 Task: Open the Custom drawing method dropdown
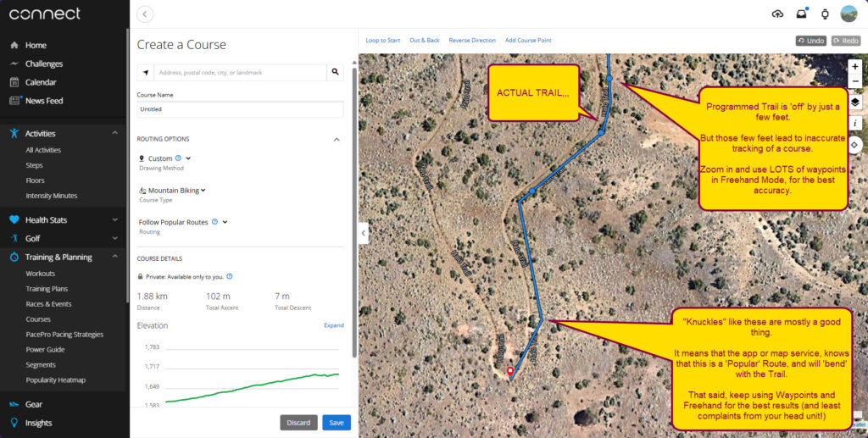[x=189, y=158]
